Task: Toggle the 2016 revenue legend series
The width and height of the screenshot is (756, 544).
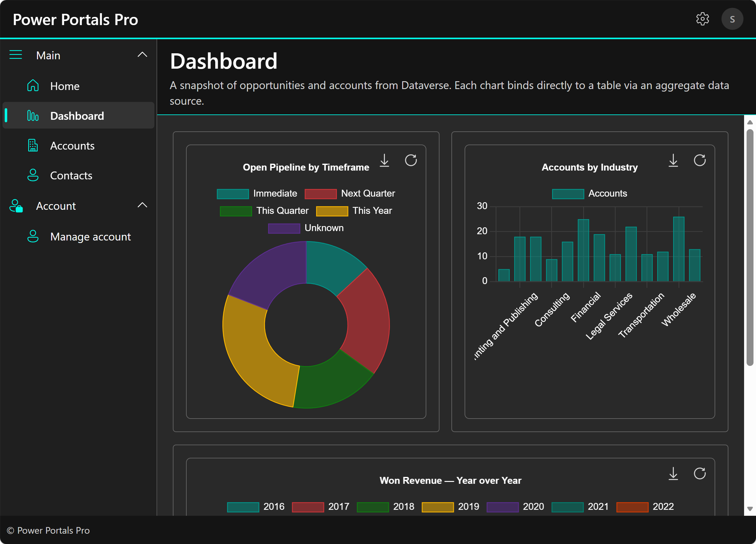Action: point(256,507)
